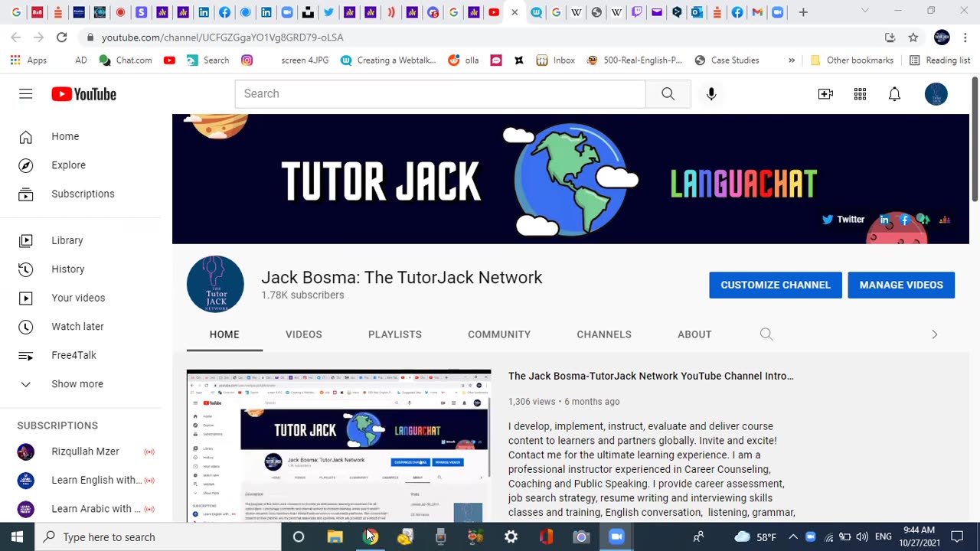Click the channel search magnifier icon

(766, 334)
